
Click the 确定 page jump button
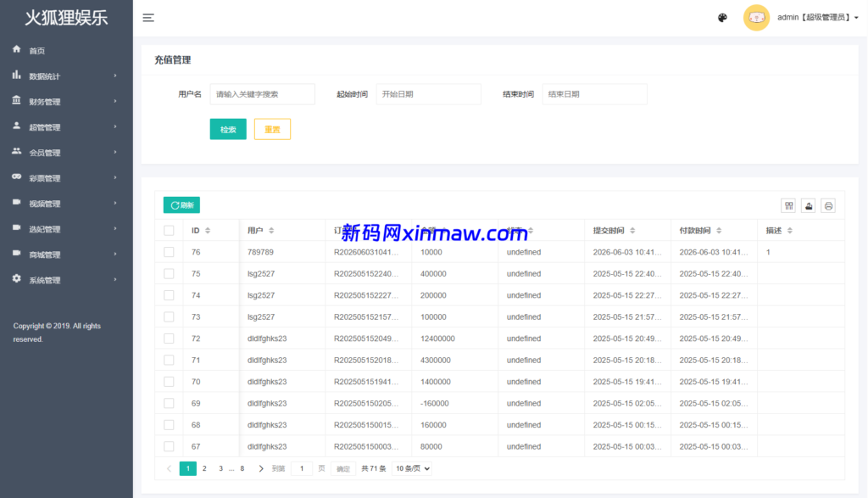tap(343, 468)
